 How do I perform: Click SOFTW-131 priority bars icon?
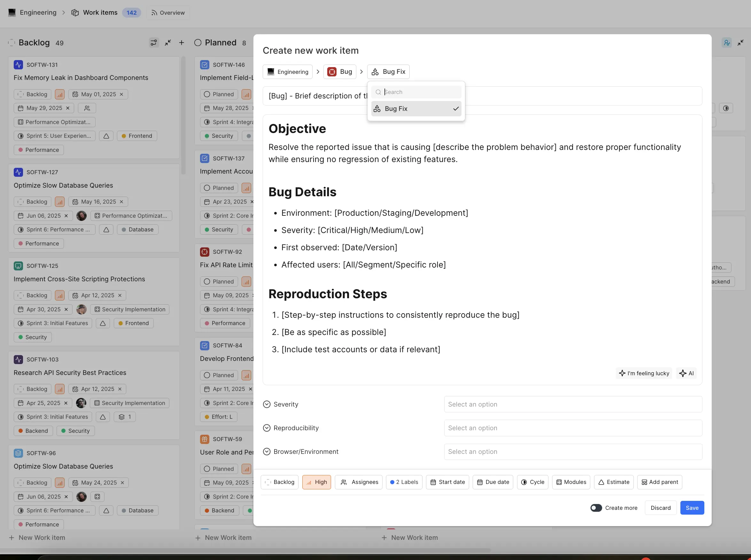pos(60,94)
